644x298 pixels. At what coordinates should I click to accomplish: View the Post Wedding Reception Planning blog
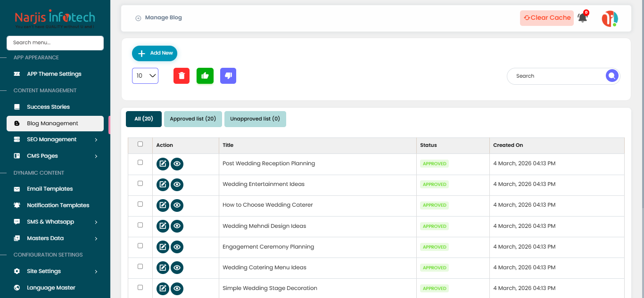177,164
